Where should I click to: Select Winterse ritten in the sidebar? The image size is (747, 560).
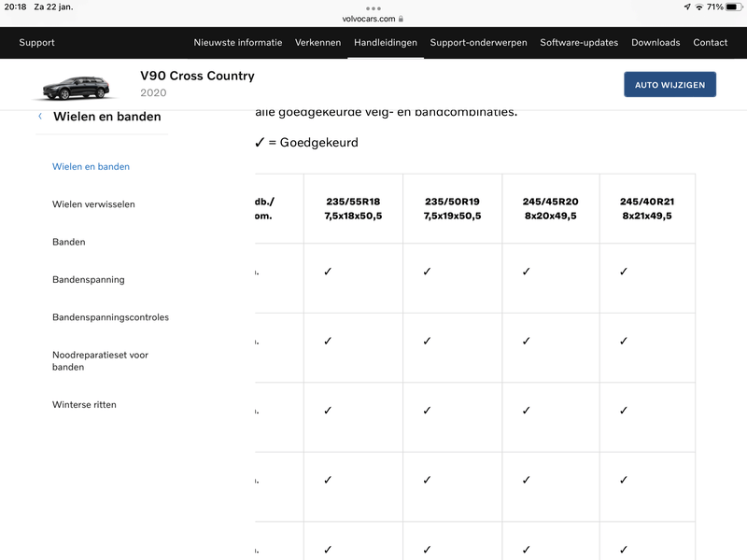pos(83,404)
